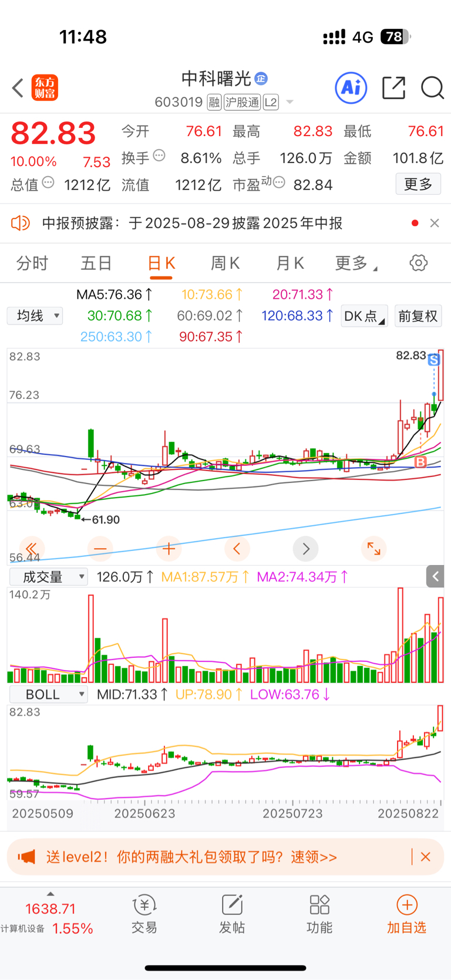Tap the current price 82.83
The image size is (451, 980).
tap(53, 133)
